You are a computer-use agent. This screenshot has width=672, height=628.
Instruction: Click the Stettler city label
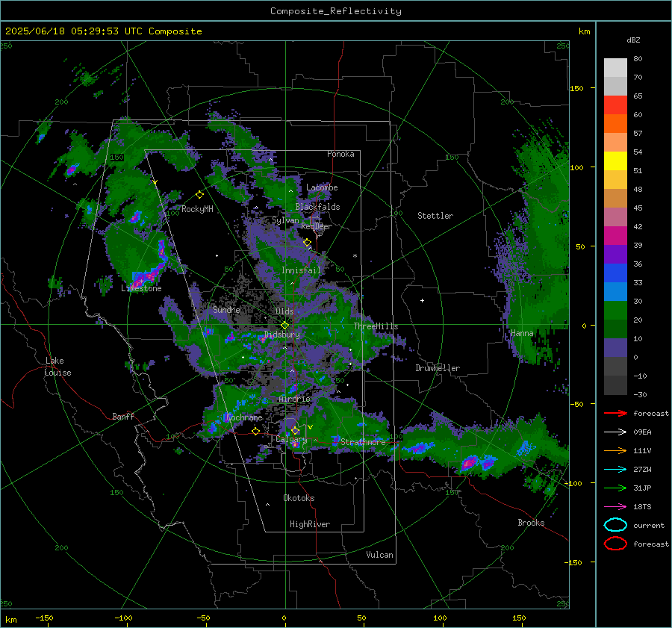pyautogui.click(x=435, y=216)
